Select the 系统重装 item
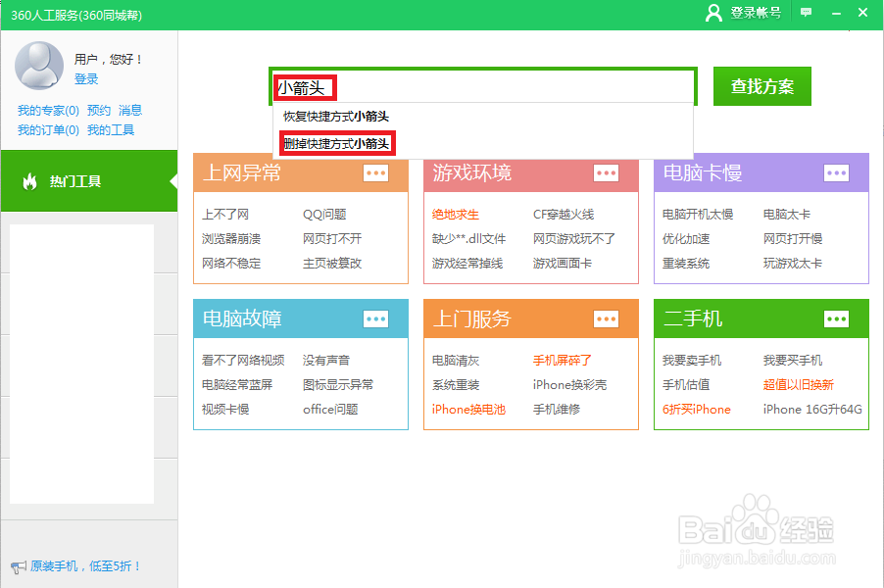 click(x=456, y=384)
